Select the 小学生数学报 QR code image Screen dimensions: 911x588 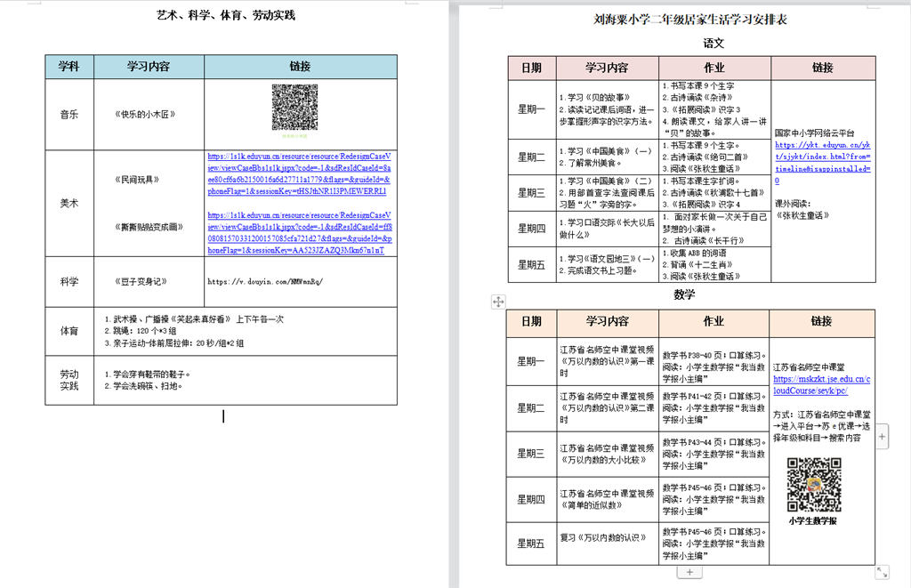tap(814, 485)
